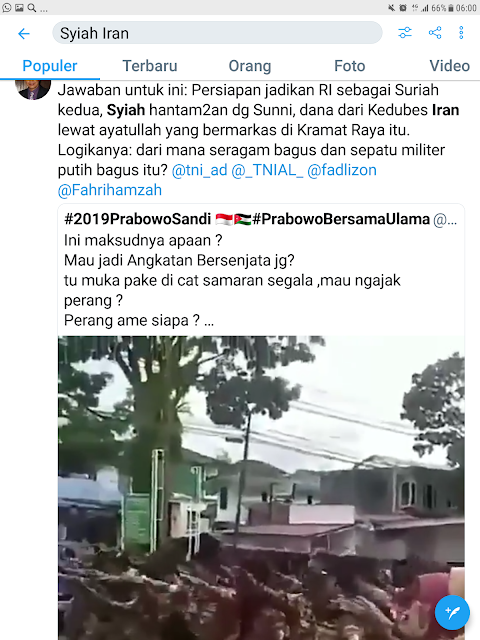
Task: Open the three-dot overflow menu
Action: click(x=461, y=33)
